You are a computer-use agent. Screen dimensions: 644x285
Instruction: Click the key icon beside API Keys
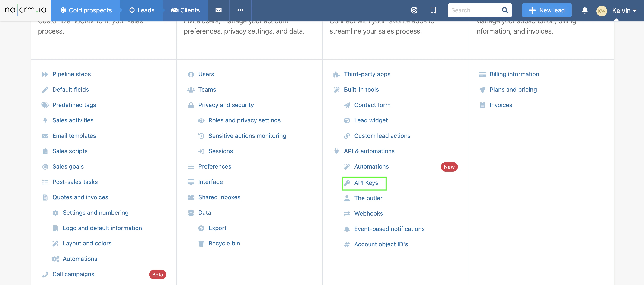347,183
